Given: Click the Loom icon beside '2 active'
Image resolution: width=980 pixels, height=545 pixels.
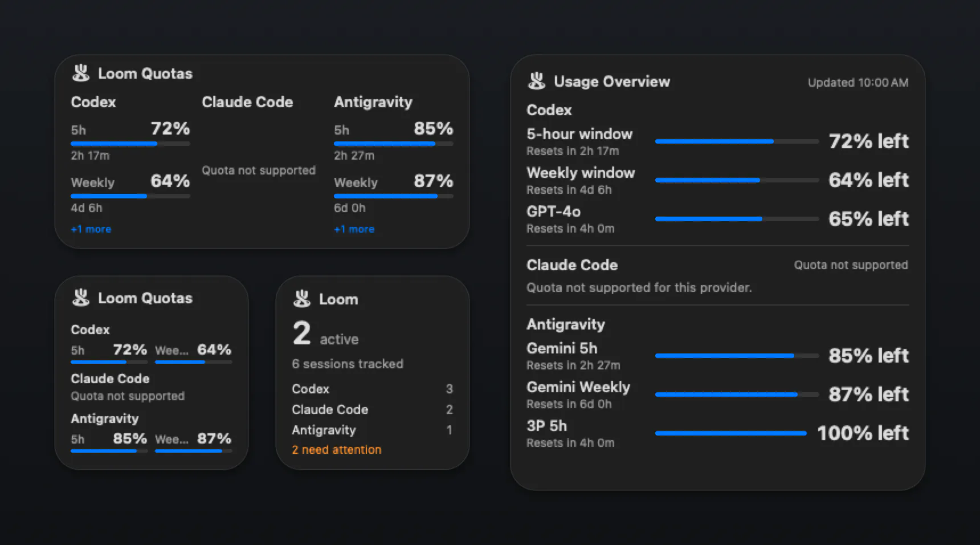Looking at the screenshot, I should pos(302,299).
